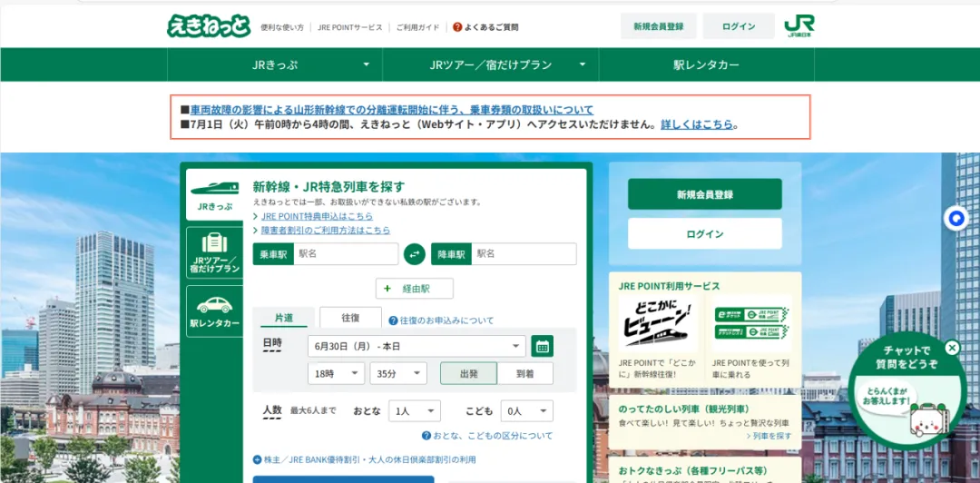Image resolution: width=980 pixels, height=483 pixels.
Task: Expand the JRツアー／宿だけプラン navigation menu
Action: click(x=491, y=64)
